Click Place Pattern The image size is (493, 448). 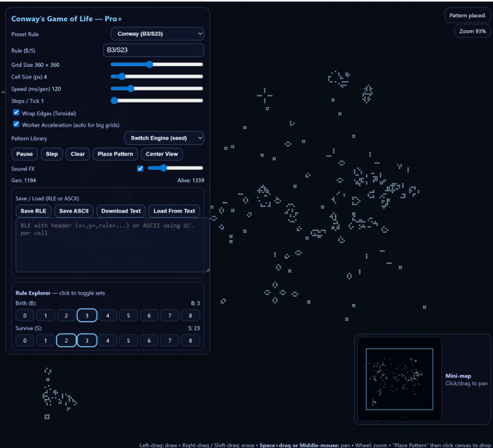tap(115, 154)
